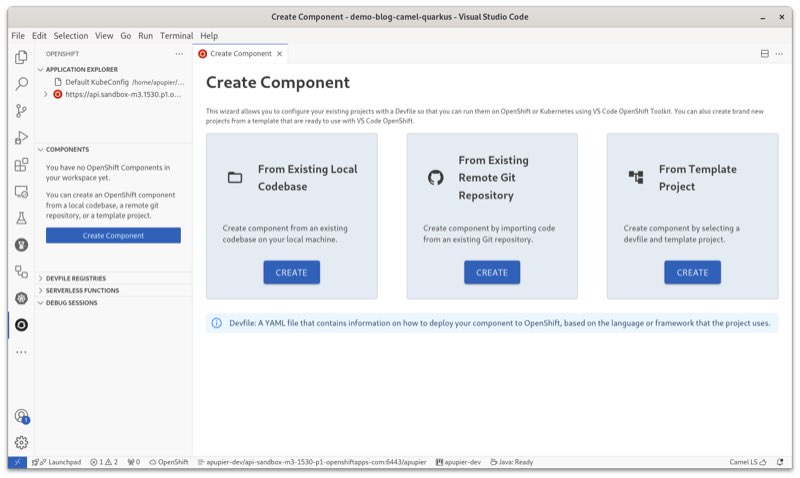Click the linked-squares icon above Kubernetes icon

tap(21, 271)
